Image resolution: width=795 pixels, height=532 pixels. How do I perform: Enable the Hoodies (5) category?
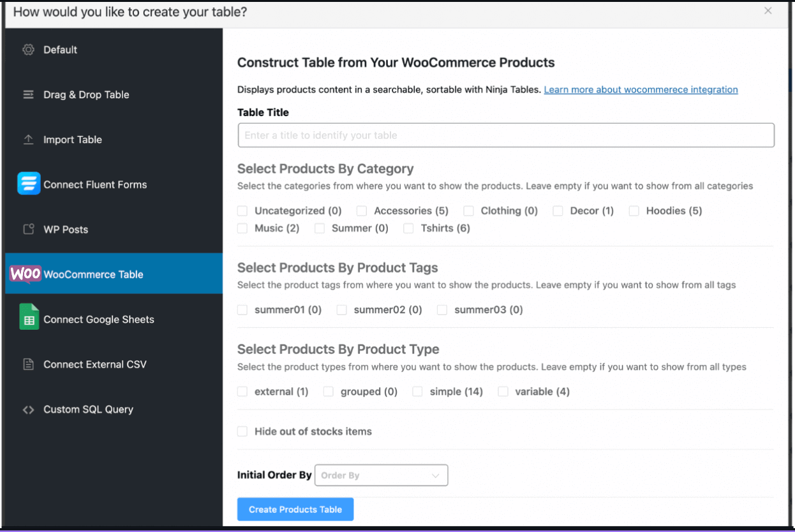[x=634, y=211]
